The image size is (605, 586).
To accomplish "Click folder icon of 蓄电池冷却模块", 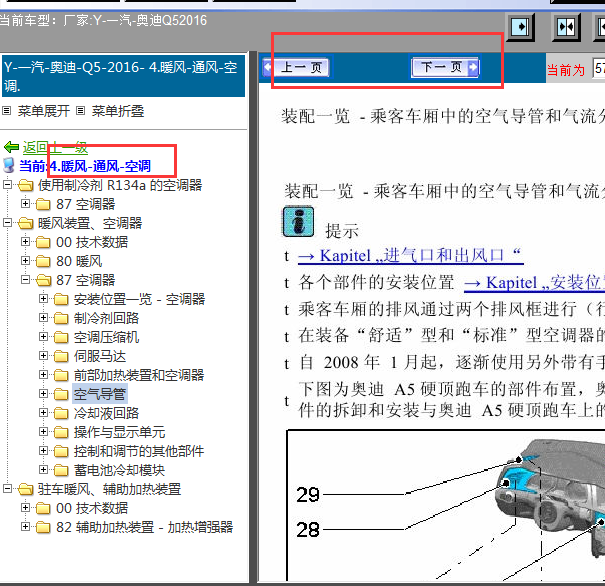I will click(61, 470).
